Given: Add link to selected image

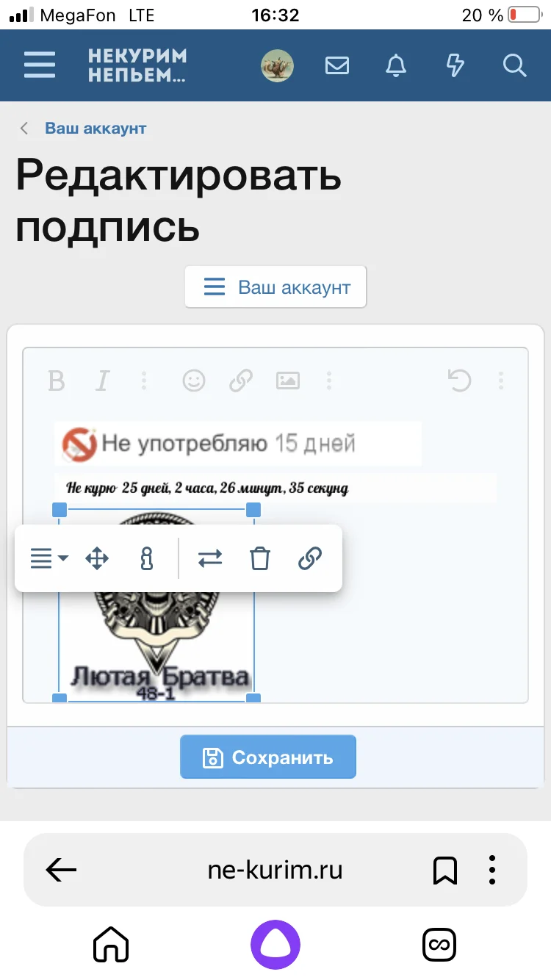Looking at the screenshot, I should pyautogui.click(x=310, y=558).
